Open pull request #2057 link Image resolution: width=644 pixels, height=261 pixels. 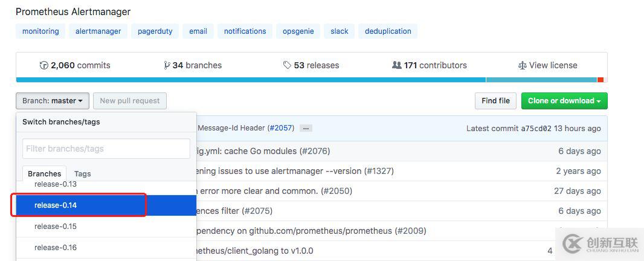pos(280,128)
